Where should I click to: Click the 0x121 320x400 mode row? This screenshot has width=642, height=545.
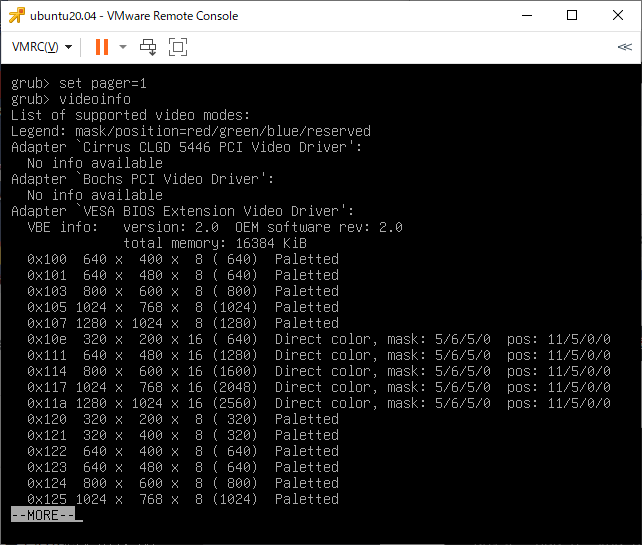183,434
